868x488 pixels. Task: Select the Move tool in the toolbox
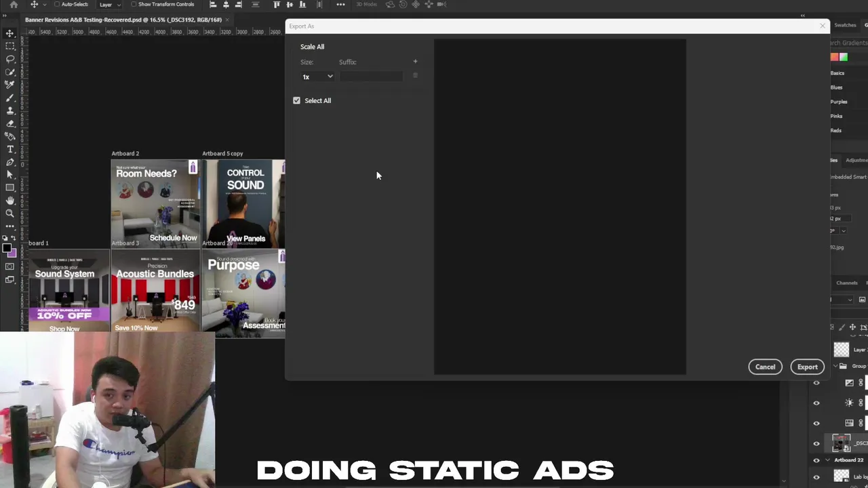pos(9,33)
